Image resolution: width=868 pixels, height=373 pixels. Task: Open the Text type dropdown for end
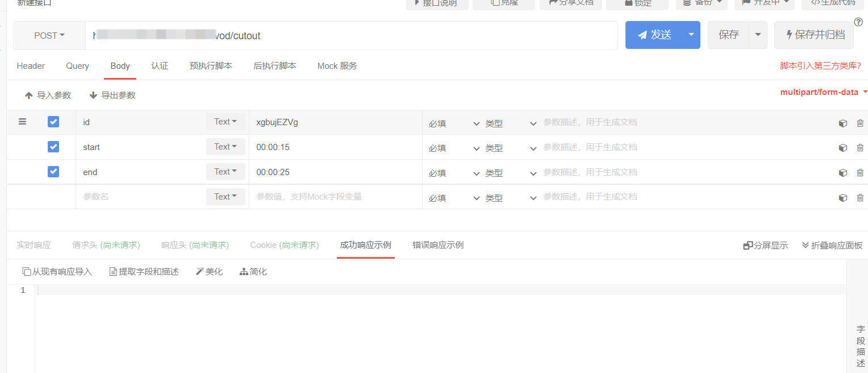tap(226, 172)
